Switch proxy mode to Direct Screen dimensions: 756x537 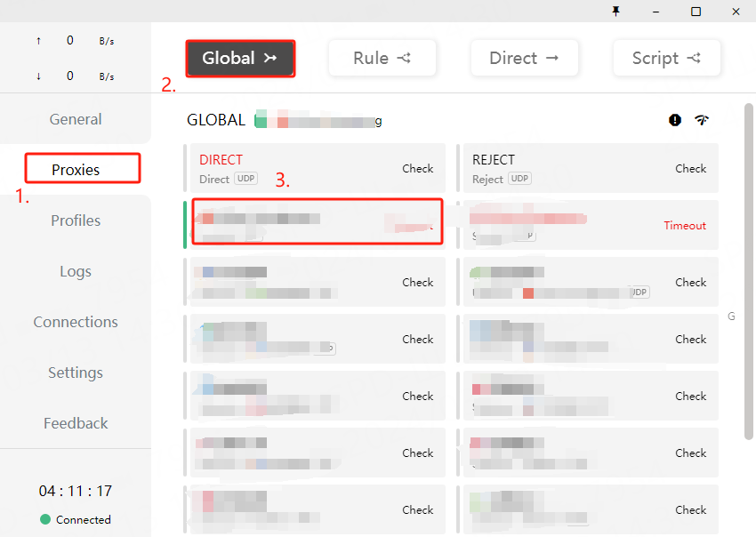[x=525, y=59]
